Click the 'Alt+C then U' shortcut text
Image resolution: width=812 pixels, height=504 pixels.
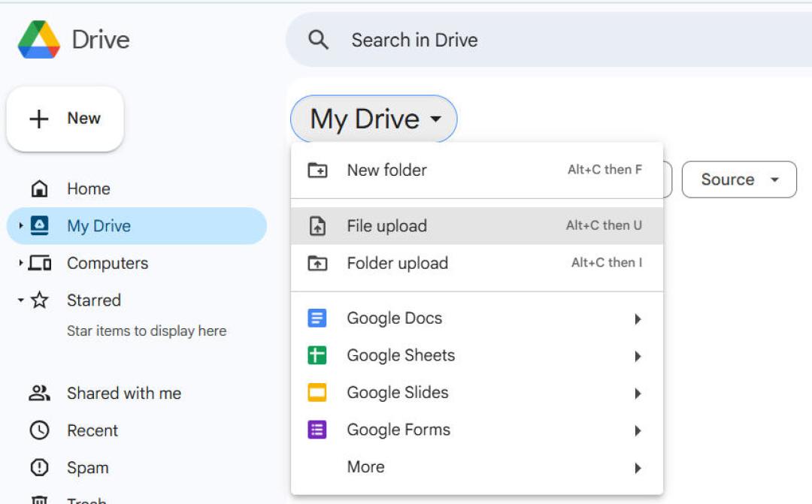pyautogui.click(x=604, y=225)
